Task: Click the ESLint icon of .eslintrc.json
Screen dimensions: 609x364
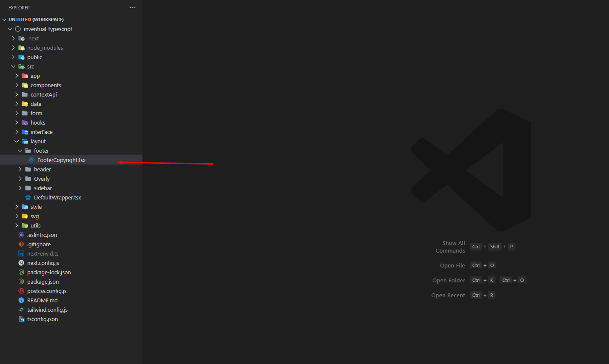Action: tap(21, 235)
